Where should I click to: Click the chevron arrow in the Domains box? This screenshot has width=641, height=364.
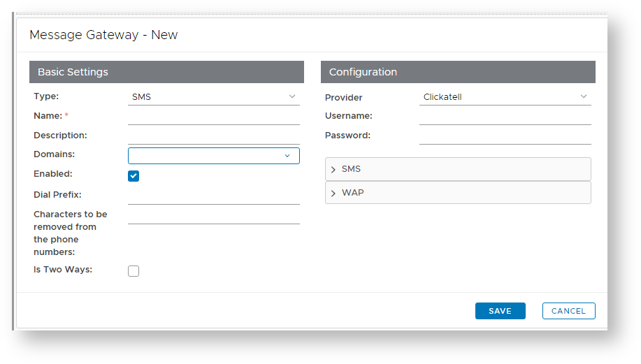[287, 156]
